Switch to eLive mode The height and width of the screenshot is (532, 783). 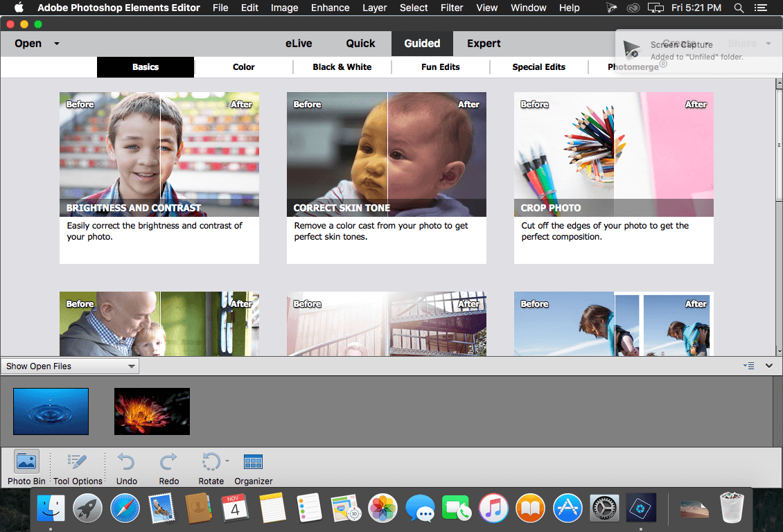tap(299, 44)
